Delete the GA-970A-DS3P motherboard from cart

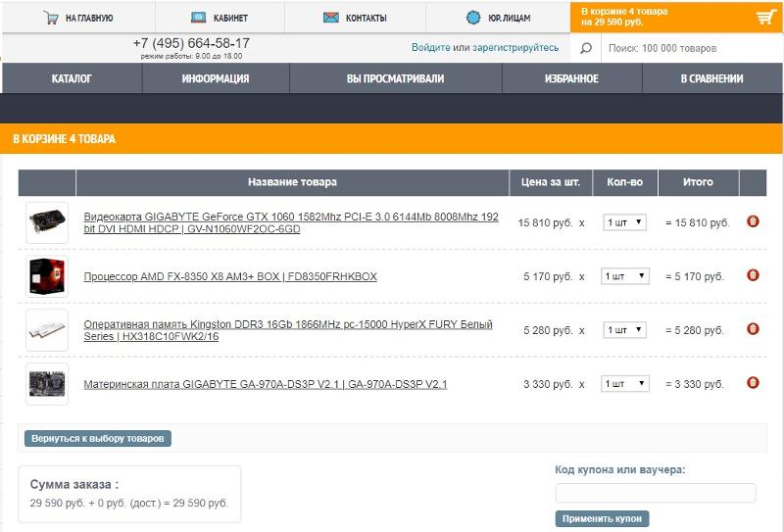753,383
